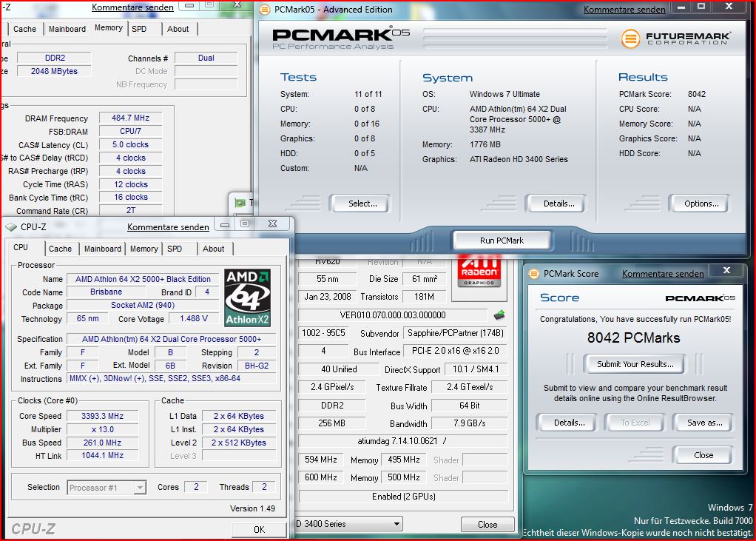Click the Windows 7 Ultimate OS text
The image size is (756, 541).
(504, 95)
